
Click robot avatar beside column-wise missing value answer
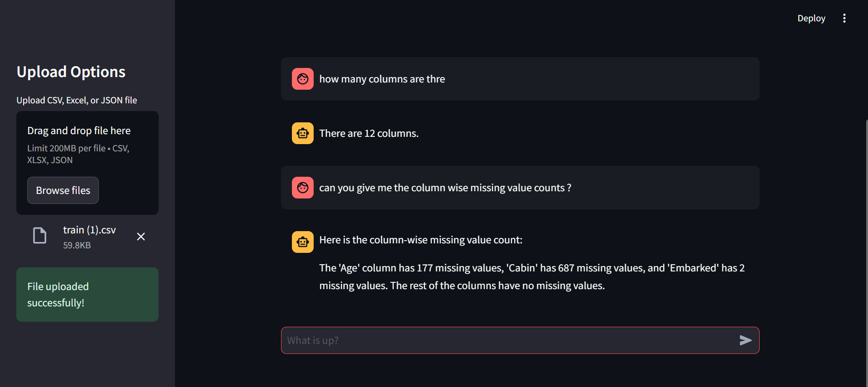(303, 242)
